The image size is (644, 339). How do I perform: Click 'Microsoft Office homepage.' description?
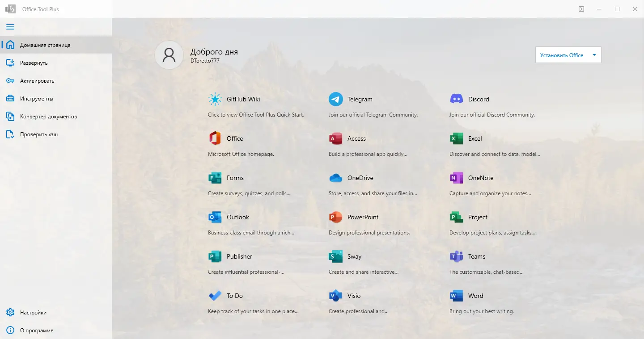[241, 154]
